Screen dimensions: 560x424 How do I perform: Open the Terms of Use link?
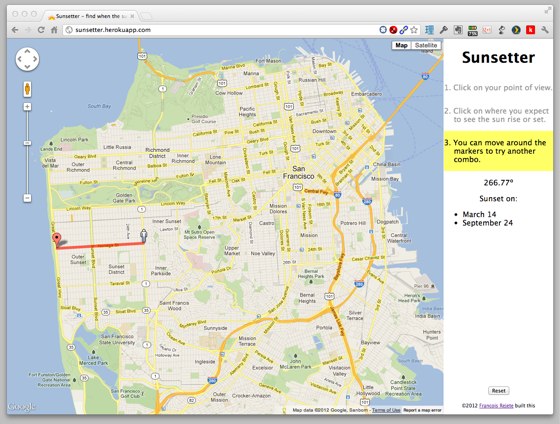pyautogui.click(x=386, y=410)
